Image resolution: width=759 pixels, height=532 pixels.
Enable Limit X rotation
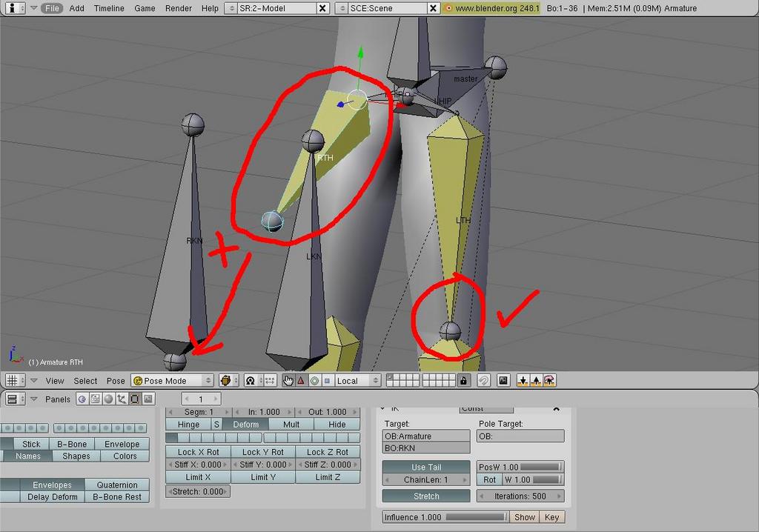(x=198, y=477)
